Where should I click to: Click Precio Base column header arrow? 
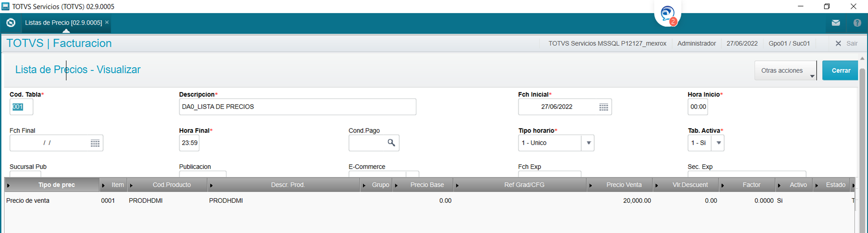point(396,186)
